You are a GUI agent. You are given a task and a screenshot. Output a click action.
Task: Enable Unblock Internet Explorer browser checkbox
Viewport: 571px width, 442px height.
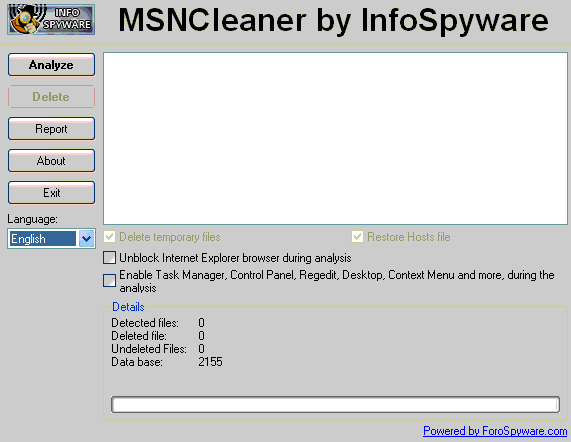(110, 258)
